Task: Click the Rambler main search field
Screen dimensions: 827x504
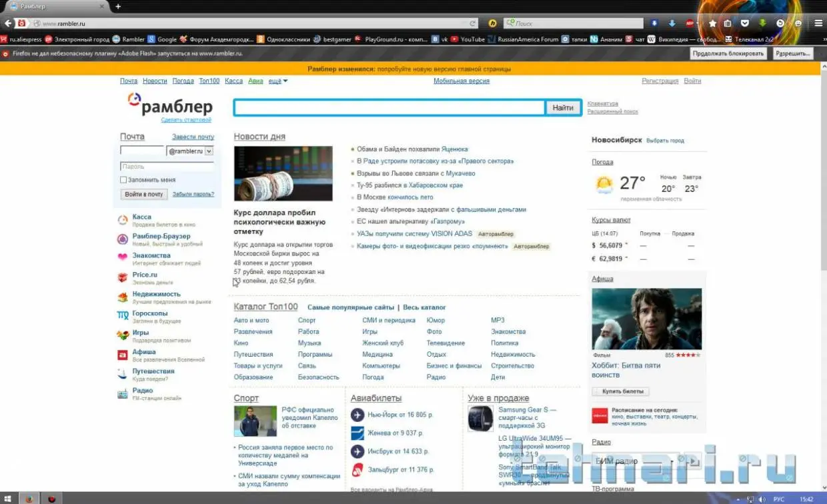Action: point(389,107)
